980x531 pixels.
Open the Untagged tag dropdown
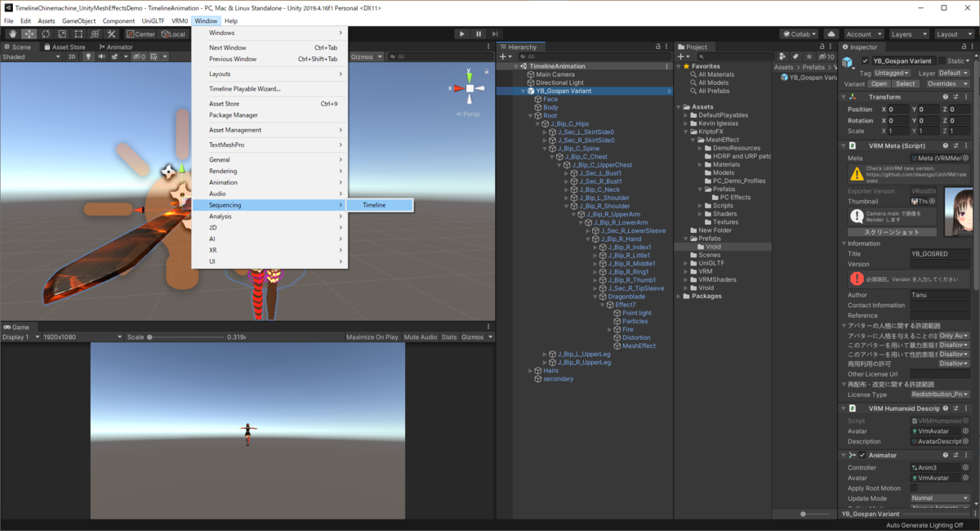(892, 73)
